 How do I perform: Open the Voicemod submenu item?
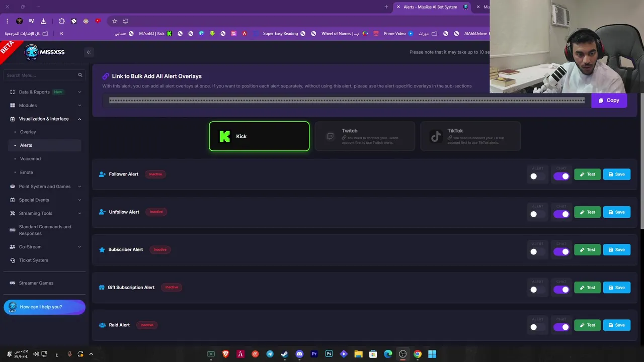(45, 159)
